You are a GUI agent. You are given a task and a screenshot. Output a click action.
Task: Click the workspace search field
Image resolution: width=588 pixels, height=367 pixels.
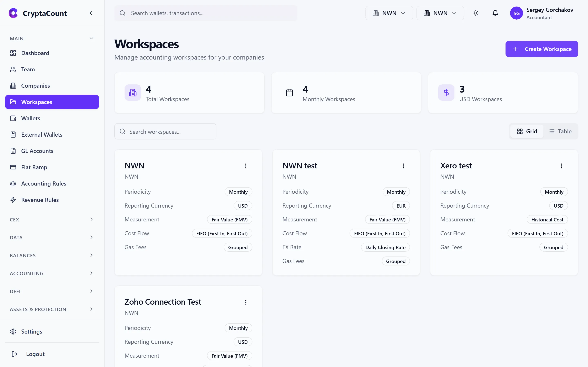click(165, 131)
